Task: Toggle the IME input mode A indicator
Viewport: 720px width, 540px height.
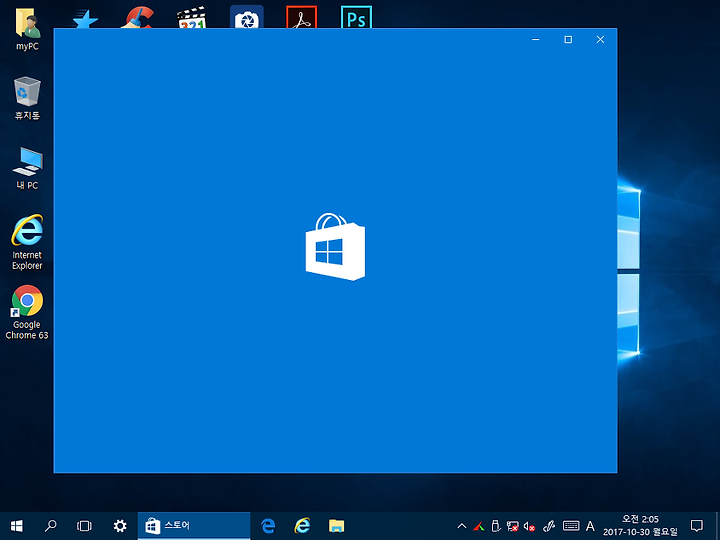Action: click(590, 526)
